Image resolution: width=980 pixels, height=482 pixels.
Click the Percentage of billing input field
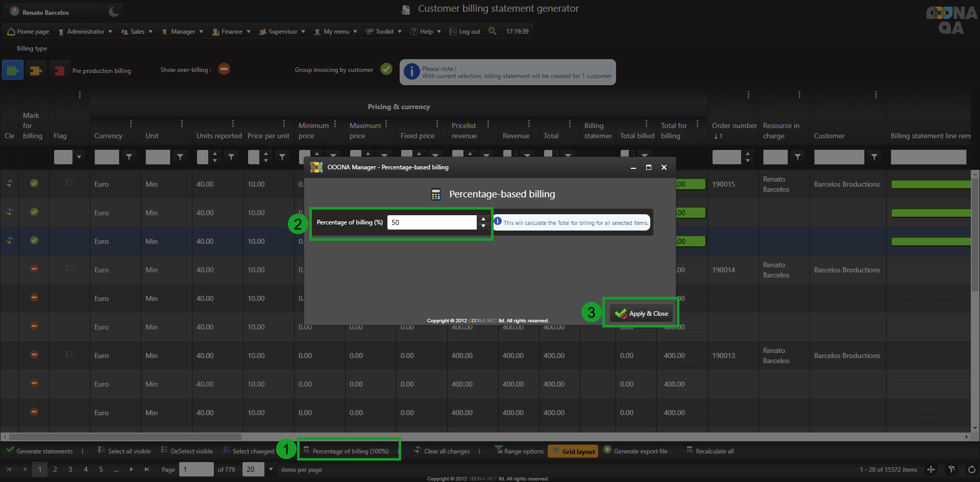tap(431, 222)
